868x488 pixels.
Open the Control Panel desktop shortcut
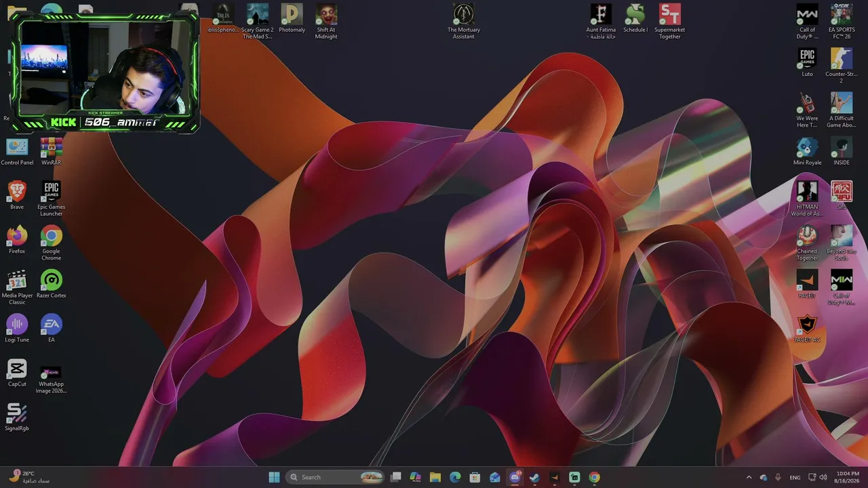pyautogui.click(x=17, y=152)
